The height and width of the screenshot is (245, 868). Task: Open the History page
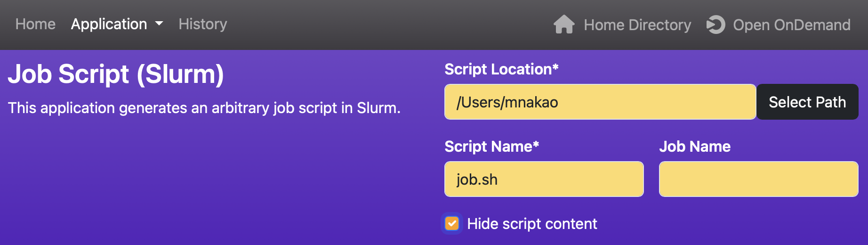pos(203,24)
